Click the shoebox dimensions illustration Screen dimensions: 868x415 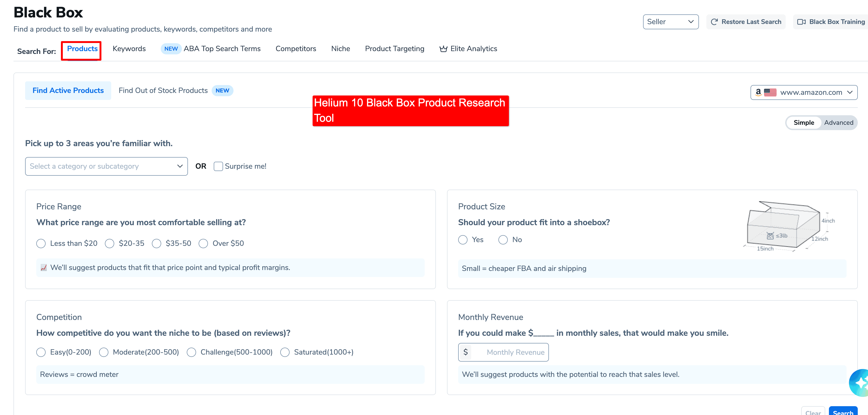tap(788, 226)
